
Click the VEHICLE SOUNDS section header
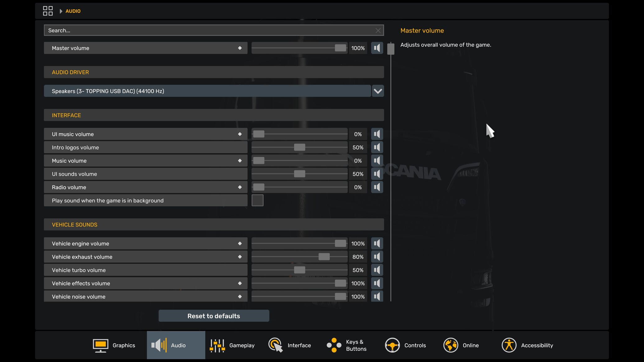pyautogui.click(x=214, y=224)
